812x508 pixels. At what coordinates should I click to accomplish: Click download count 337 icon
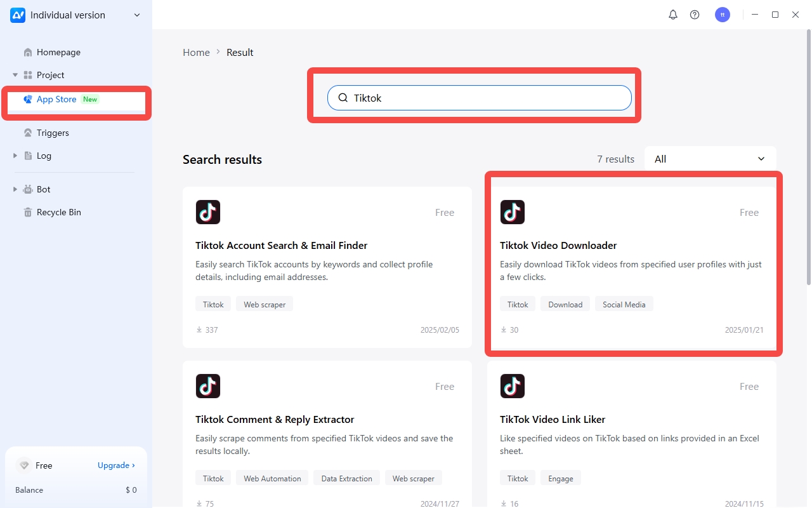click(199, 330)
